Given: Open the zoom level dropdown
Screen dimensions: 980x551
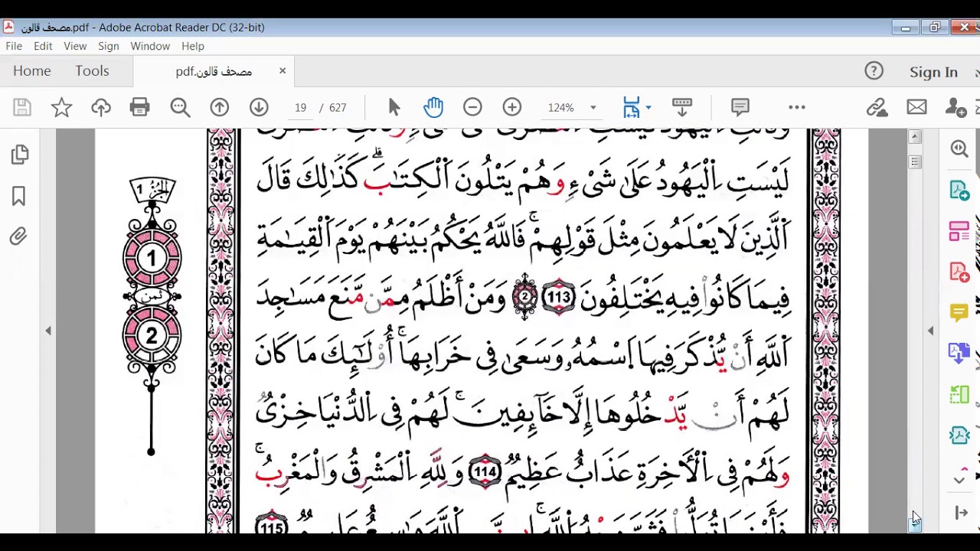Looking at the screenshot, I should pos(593,108).
